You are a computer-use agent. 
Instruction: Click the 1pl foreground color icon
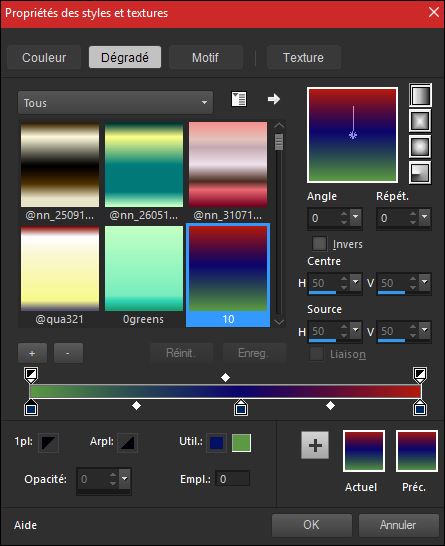[48, 443]
